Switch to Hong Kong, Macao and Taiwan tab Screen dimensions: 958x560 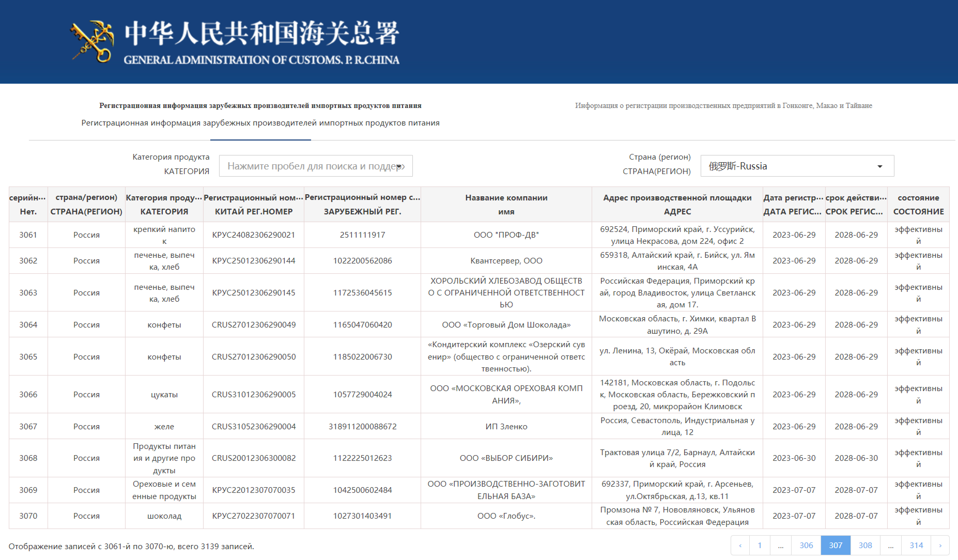723,105
